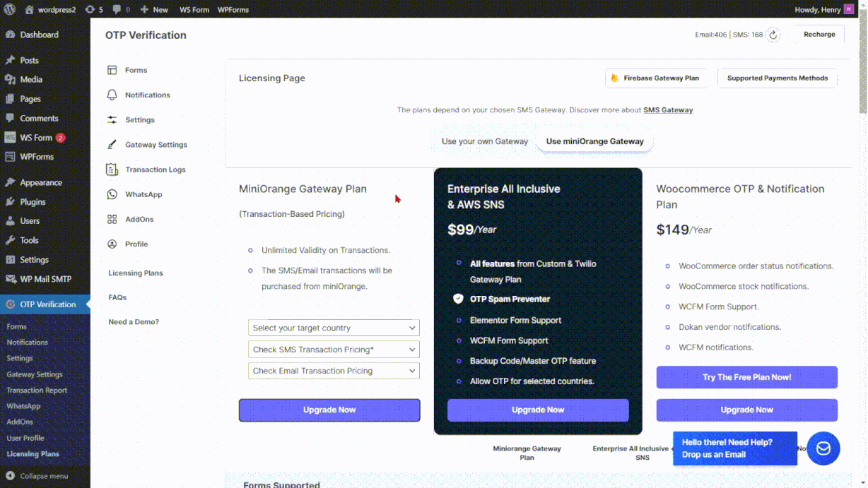Click the Hello there! Need Help? banner
The width and height of the screenshot is (868, 488).
click(735, 448)
